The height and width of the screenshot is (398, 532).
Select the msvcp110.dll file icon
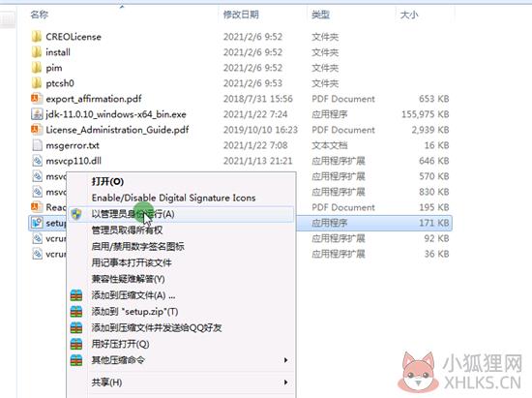[37, 161]
